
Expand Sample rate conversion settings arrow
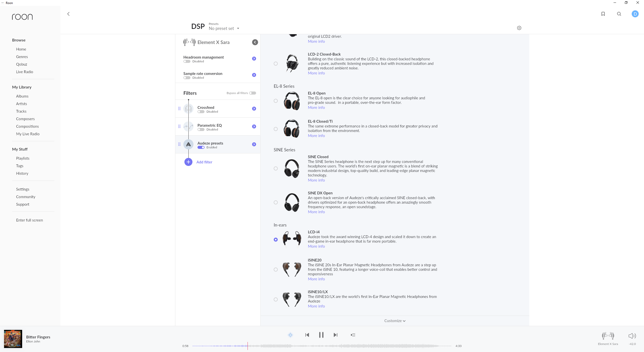(254, 75)
